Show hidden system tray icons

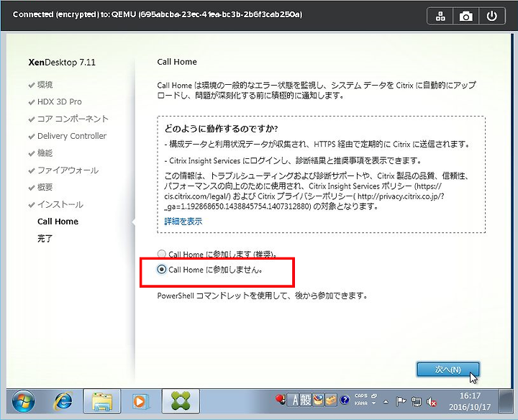point(386,402)
